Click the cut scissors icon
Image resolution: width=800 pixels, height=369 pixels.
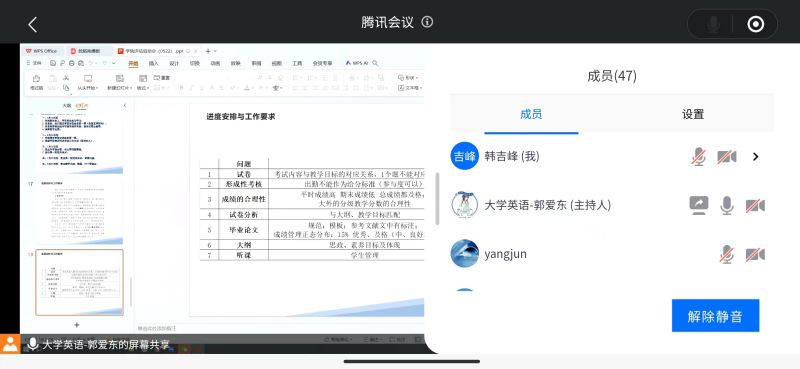[66, 78]
